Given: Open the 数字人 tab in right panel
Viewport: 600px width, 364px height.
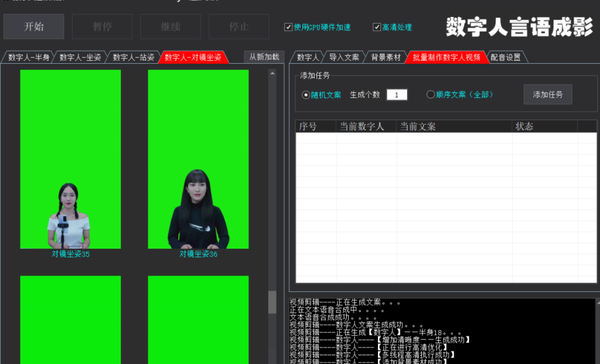Looking at the screenshot, I should pyautogui.click(x=308, y=57).
